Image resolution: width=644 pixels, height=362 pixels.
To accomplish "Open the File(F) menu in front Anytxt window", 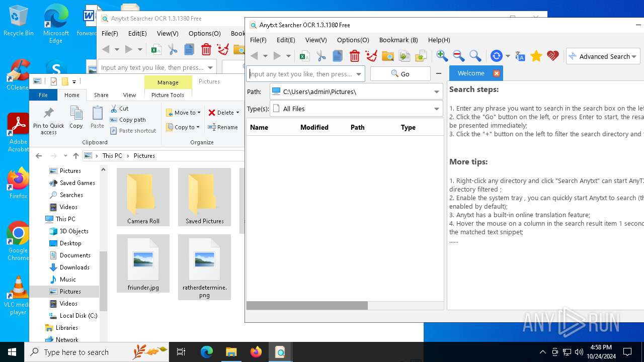I will (x=258, y=40).
